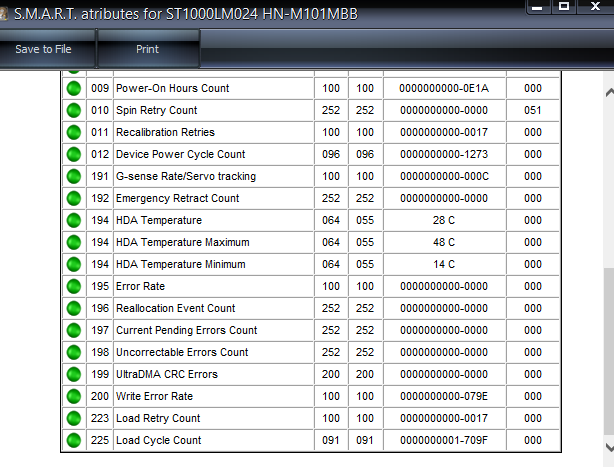This screenshot has width=614, height=467.
Task: Select the G-sense Rate/Servo tracking row label
Action: 185,177
